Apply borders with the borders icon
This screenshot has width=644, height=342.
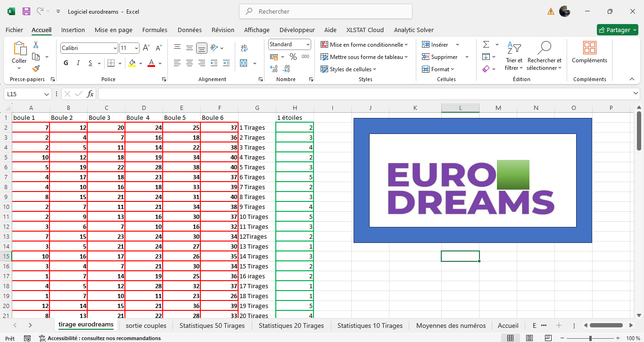click(x=111, y=63)
